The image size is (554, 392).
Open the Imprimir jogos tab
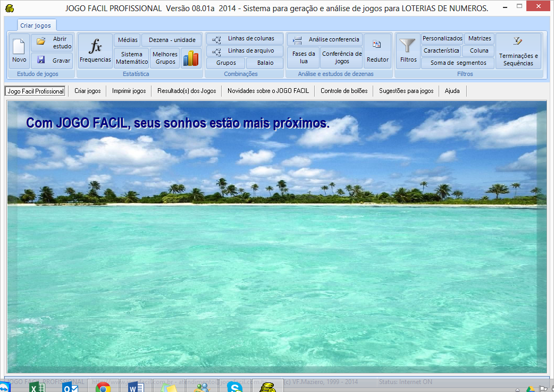click(129, 91)
